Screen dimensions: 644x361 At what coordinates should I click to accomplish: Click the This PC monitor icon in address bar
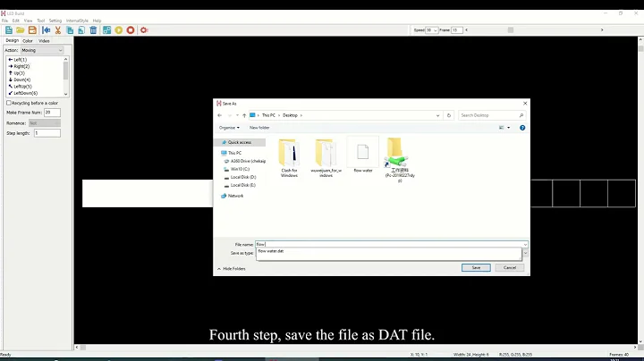pos(252,115)
